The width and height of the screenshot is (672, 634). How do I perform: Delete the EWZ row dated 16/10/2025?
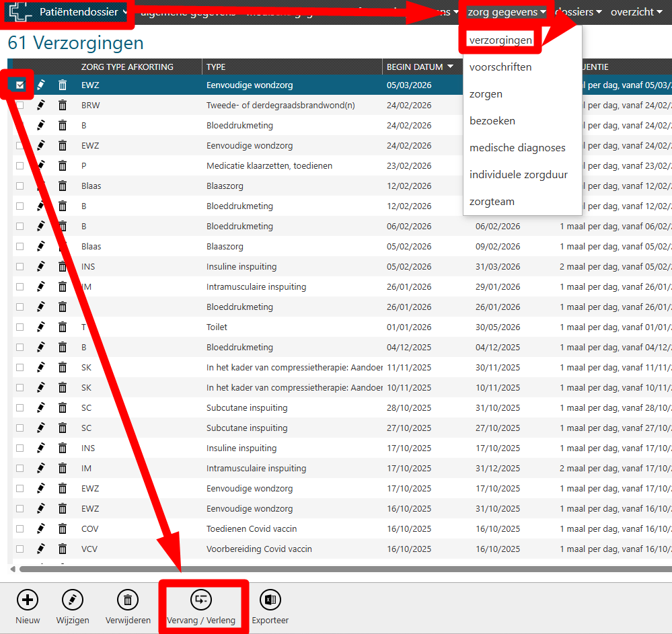tap(63, 508)
